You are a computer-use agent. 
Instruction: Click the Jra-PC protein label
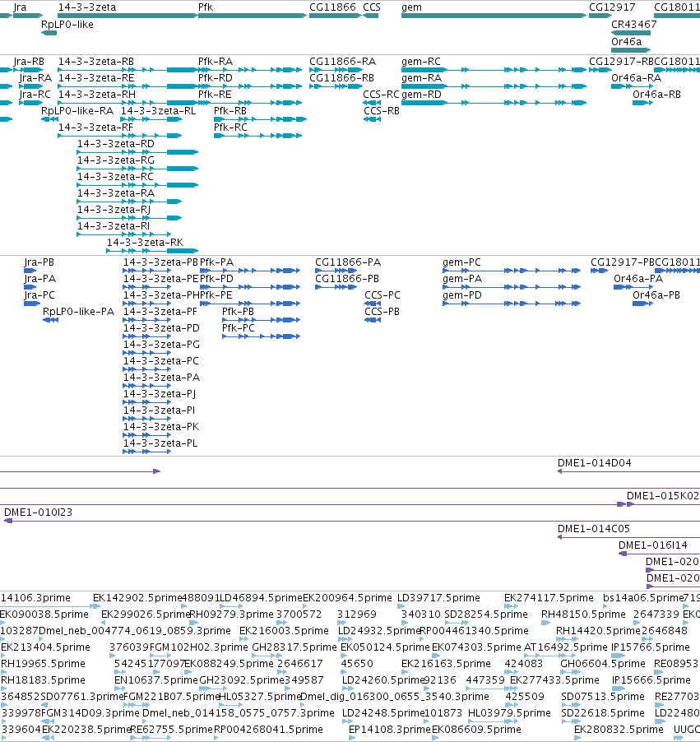39,294
